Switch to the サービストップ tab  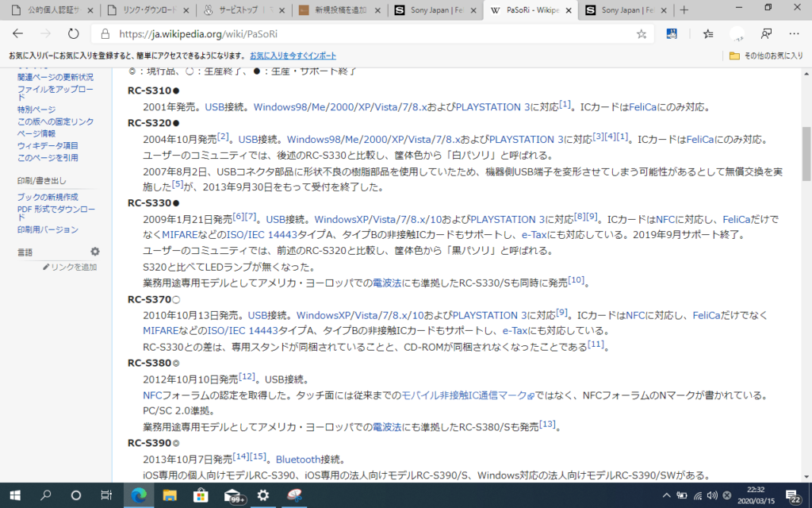click(244, 10)
